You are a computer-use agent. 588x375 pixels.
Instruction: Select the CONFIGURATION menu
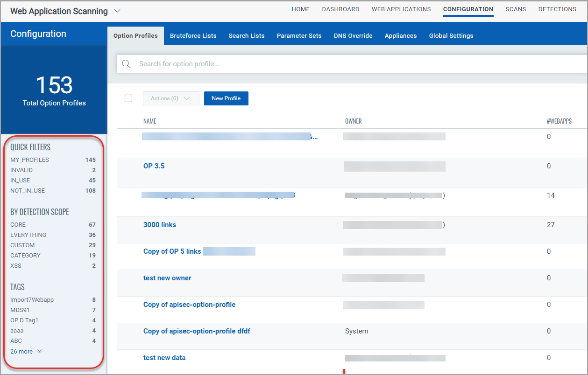(x=468, y=9)
